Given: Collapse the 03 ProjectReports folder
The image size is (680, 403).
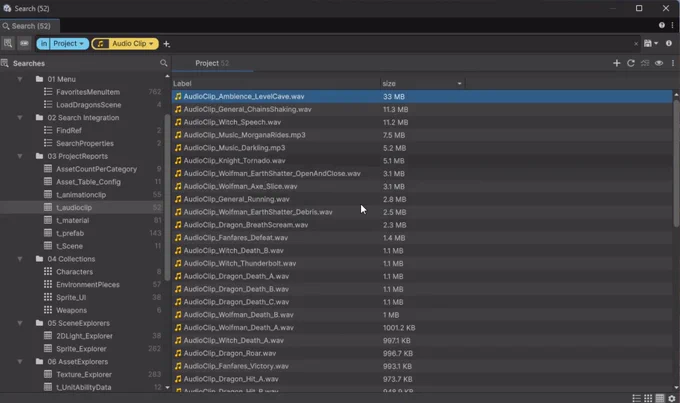Looking at the screenshot, I should click(20, 156).
